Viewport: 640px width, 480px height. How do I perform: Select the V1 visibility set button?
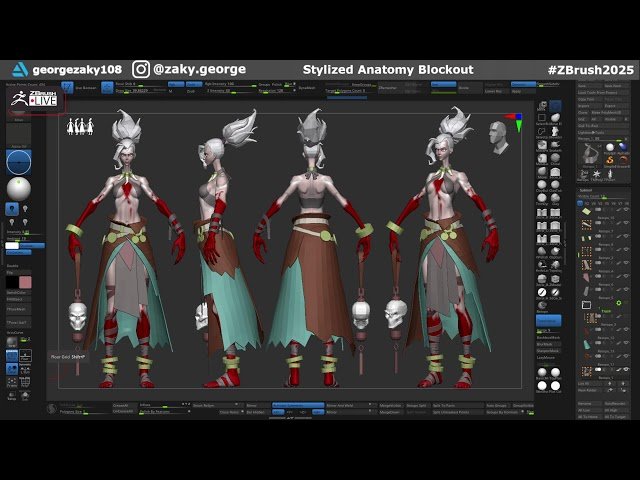point(580,203)
